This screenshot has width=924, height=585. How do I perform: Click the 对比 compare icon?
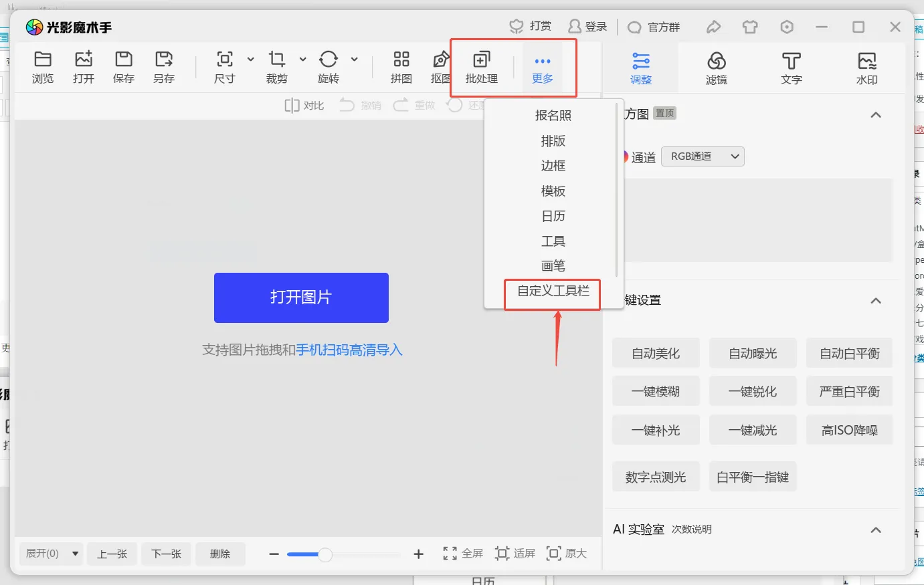(x=292, y=106)
